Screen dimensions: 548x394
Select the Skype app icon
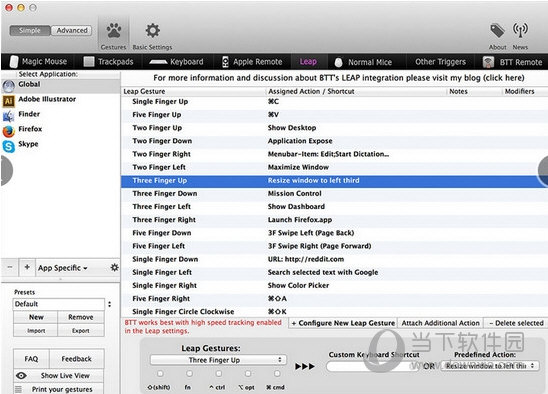(9, 146)
